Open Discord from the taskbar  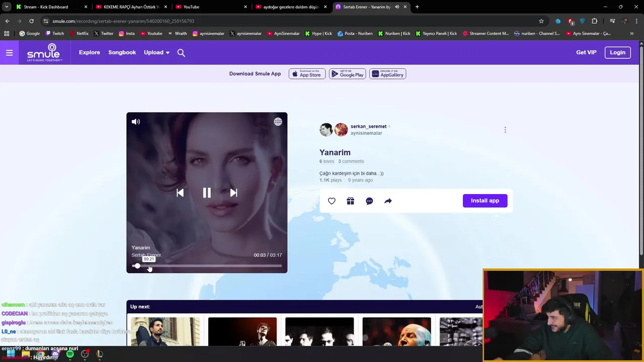pos(55,354)
